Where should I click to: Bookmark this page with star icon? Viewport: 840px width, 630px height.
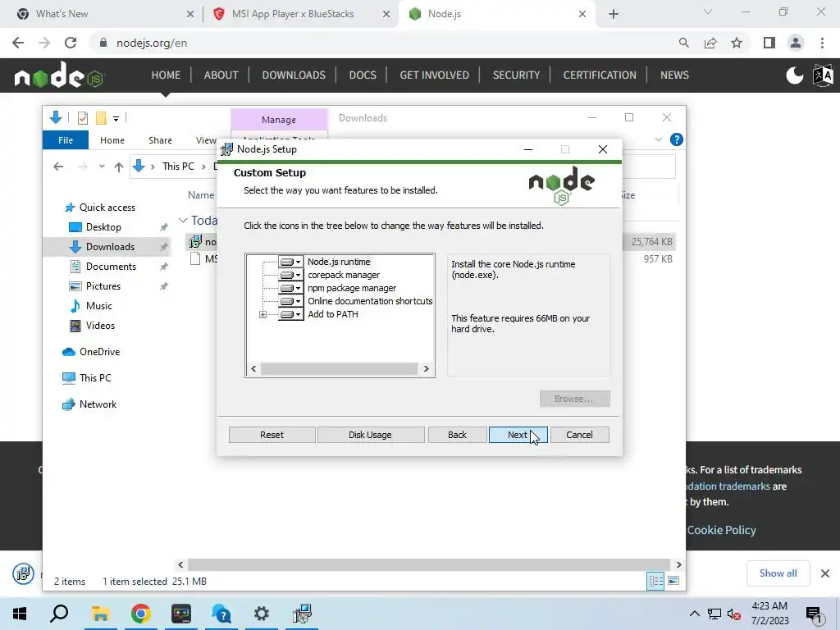(737, 43)
